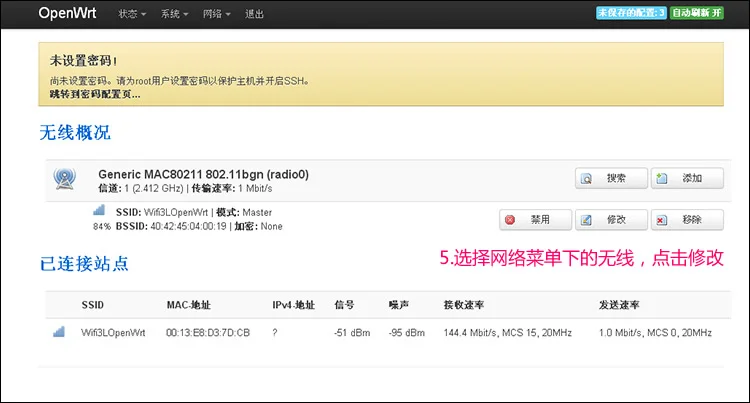750x403 pixels.
Task: Click the 移除 remove button
Action: pyautogui.click(x=687, y=220)
